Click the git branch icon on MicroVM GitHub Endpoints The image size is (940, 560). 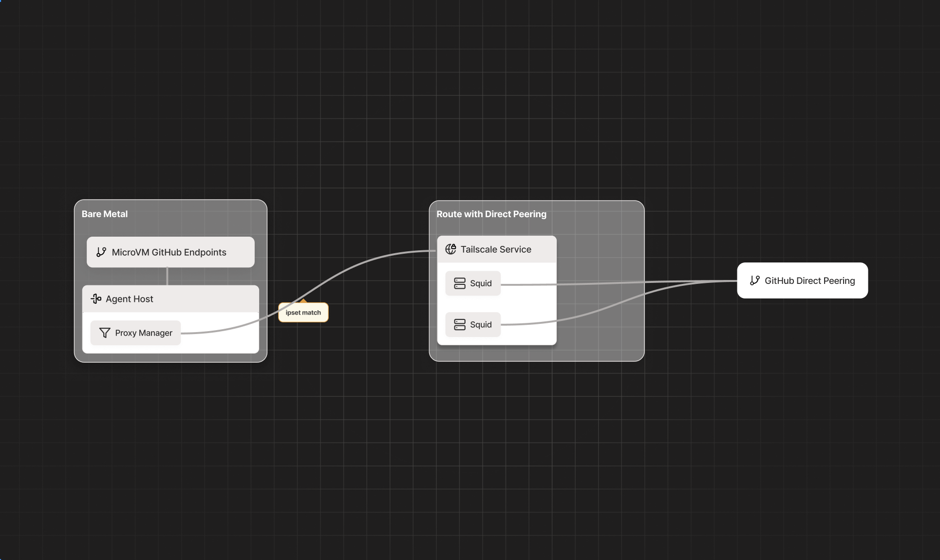click(x=101, y=252)
